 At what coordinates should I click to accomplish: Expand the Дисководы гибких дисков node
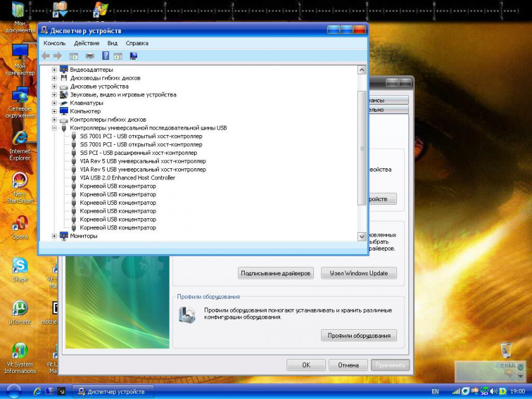click(54, 78)
